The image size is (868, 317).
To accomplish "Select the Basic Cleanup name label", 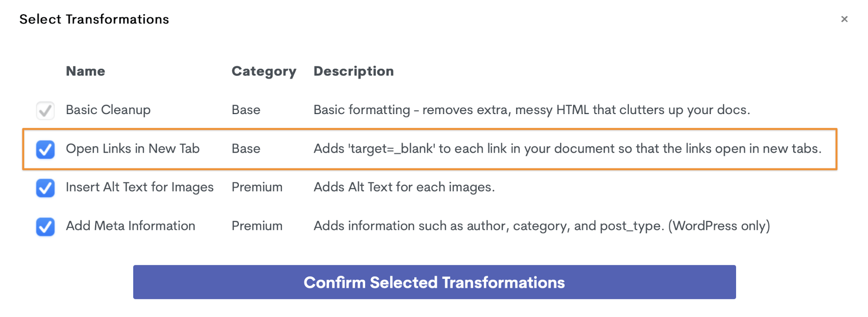I will [108, 110].
